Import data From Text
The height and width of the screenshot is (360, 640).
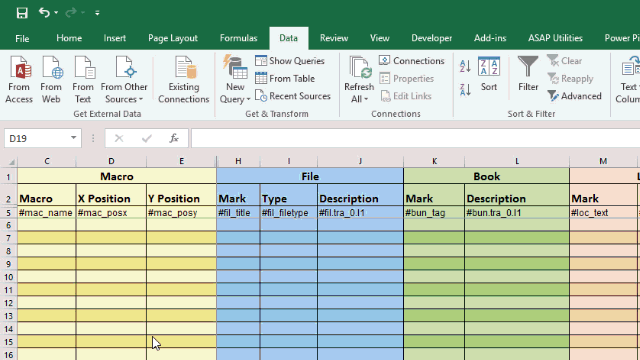[83, 80]
